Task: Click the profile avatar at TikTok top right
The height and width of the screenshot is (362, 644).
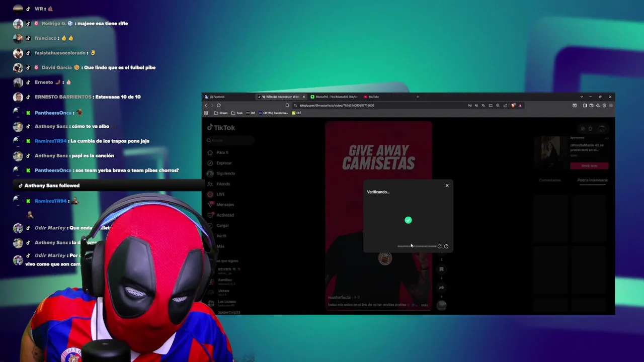Action: tap(602, 129)
